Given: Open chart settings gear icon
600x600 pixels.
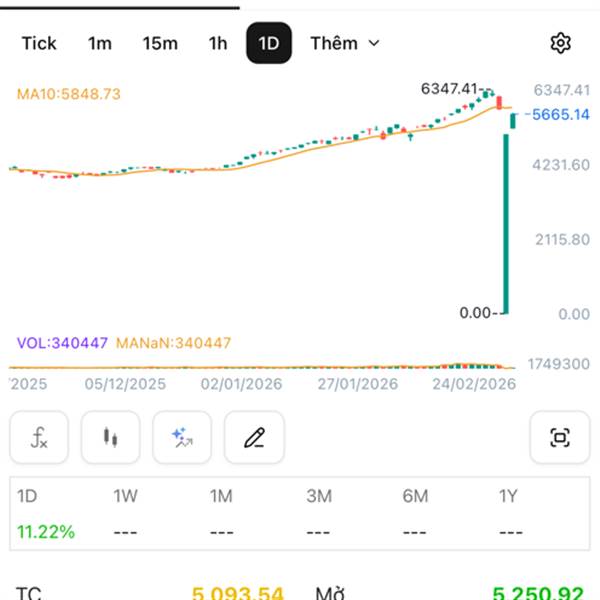Looking at the screenshot, I should (560, 43).
